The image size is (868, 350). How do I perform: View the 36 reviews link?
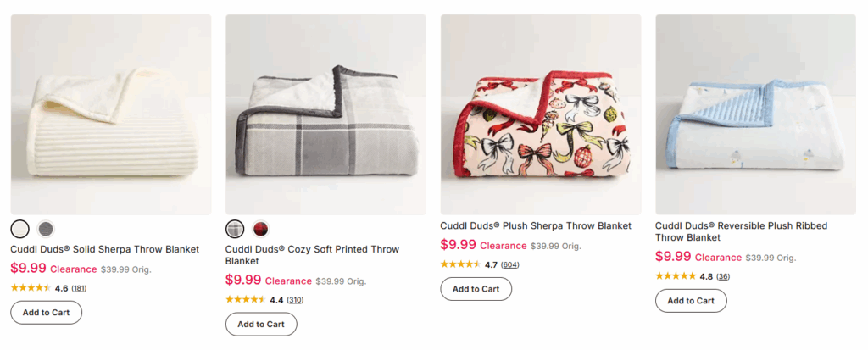722,276
